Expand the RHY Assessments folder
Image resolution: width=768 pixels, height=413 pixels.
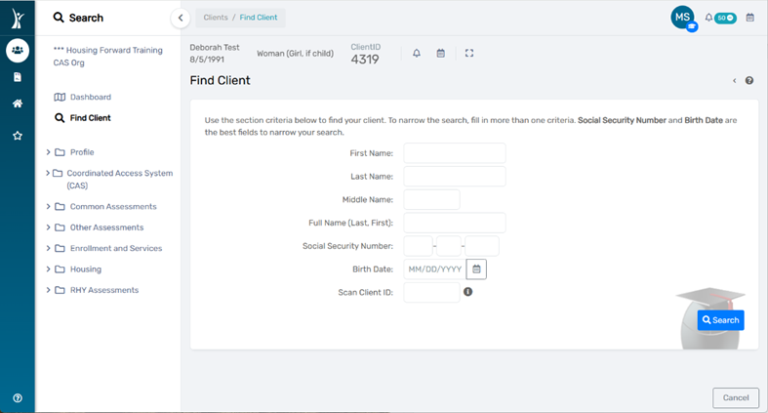click(48, 290)
